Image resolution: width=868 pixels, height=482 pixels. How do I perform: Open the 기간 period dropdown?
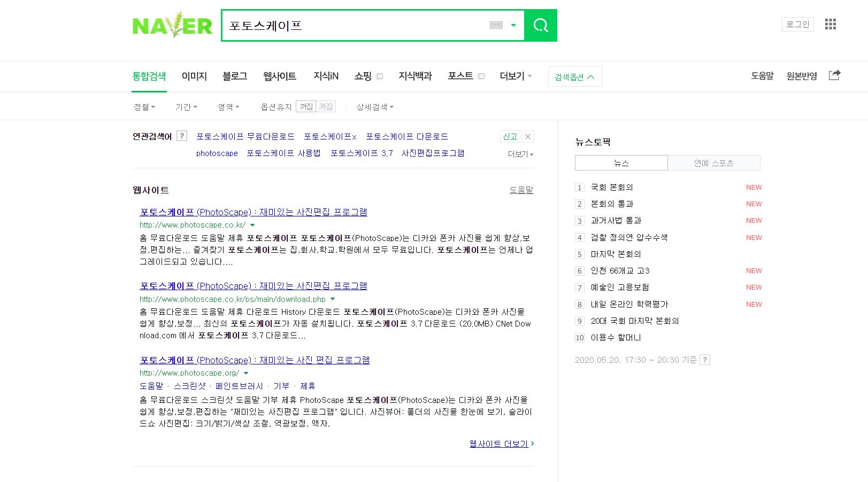[x=186, y=107]
